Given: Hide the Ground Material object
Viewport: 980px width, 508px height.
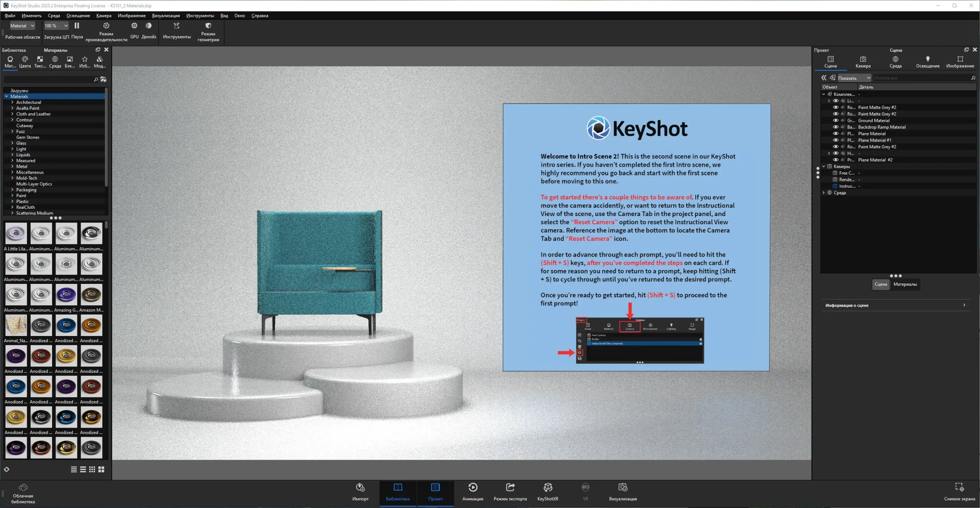Looking at the screenshot, I should point(836,120).
